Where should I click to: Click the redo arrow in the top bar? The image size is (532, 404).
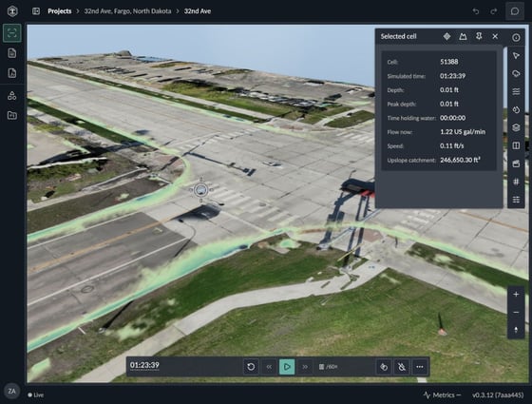[494, 11]
